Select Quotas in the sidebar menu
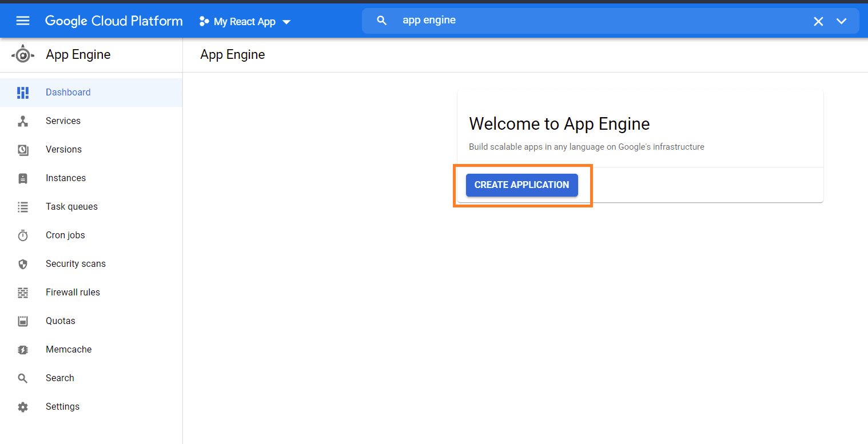Screen dimensions: 868x444 pos(23,321)
